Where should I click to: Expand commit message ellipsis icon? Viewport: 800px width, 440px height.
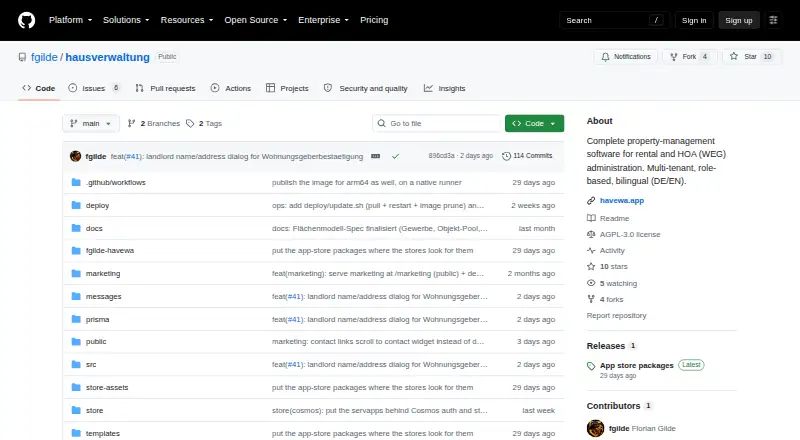pyautogui.click(x=376, y=156)
